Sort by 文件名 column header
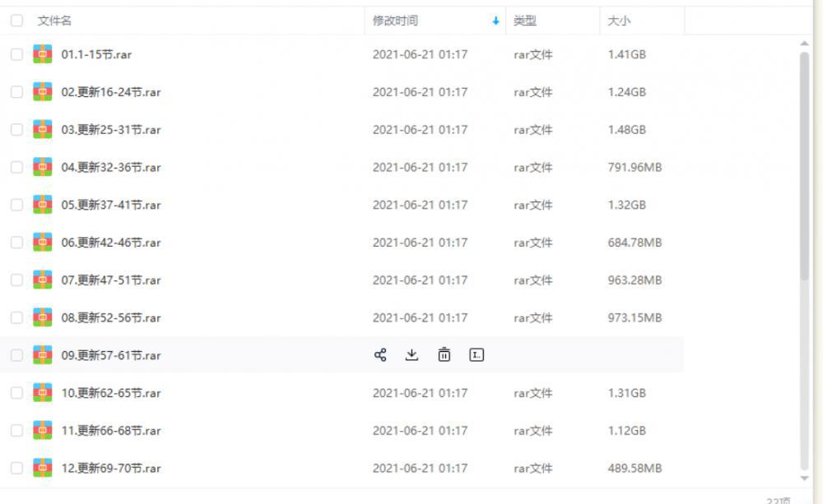Image resolution: width=823 pixels, height=504 pixels. pos(54,21)
